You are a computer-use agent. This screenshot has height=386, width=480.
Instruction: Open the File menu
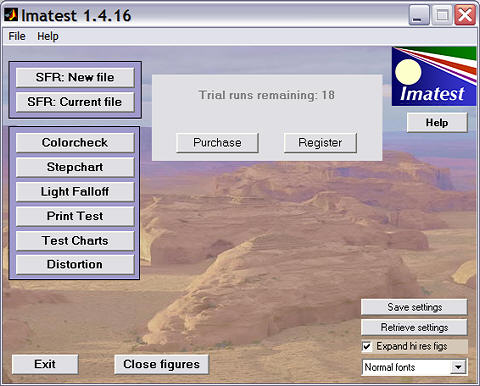pos(17,36)
